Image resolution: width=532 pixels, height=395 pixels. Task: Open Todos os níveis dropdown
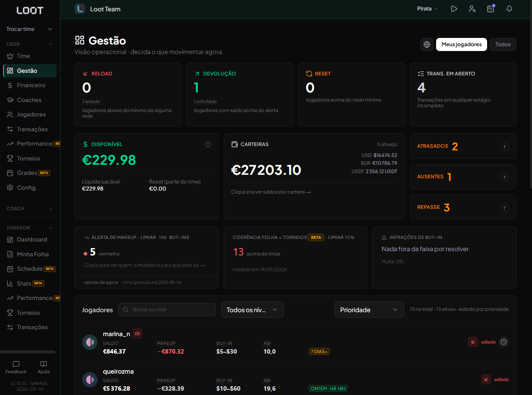(x=252, y=310)
